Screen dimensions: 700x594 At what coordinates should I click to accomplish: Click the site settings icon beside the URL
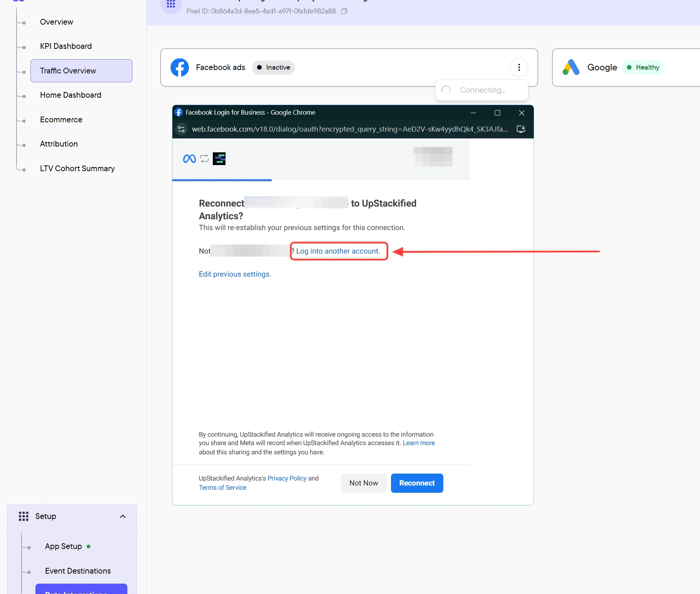coord(181,129)
